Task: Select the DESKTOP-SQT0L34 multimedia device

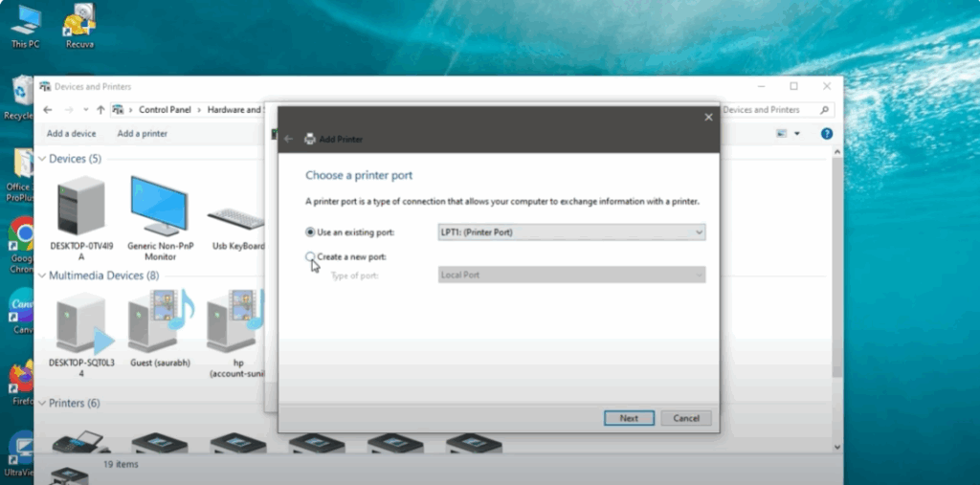Action: pos(81,335)
